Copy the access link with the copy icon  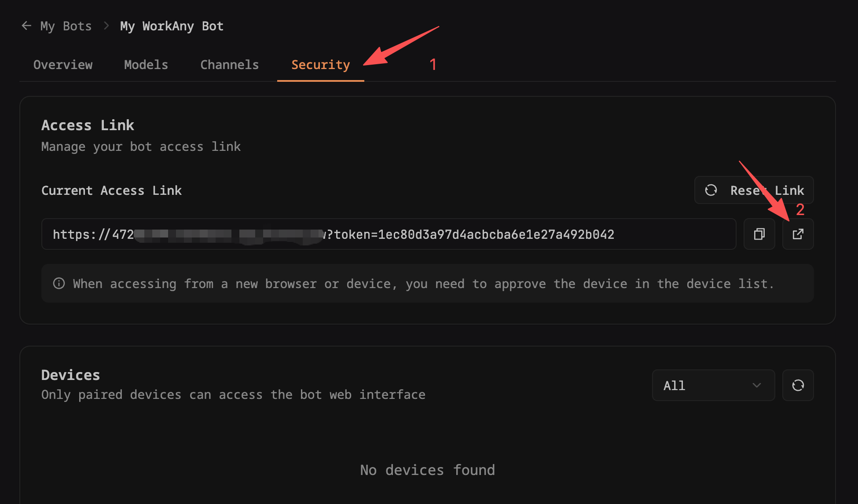click(759, 234)
